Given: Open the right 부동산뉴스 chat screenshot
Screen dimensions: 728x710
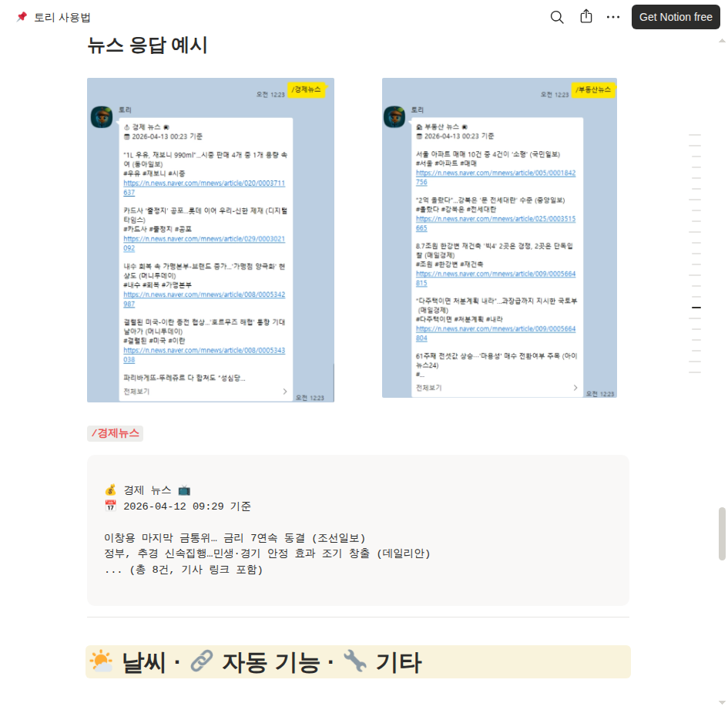Looking at the screenshot, I should [499, 238].
